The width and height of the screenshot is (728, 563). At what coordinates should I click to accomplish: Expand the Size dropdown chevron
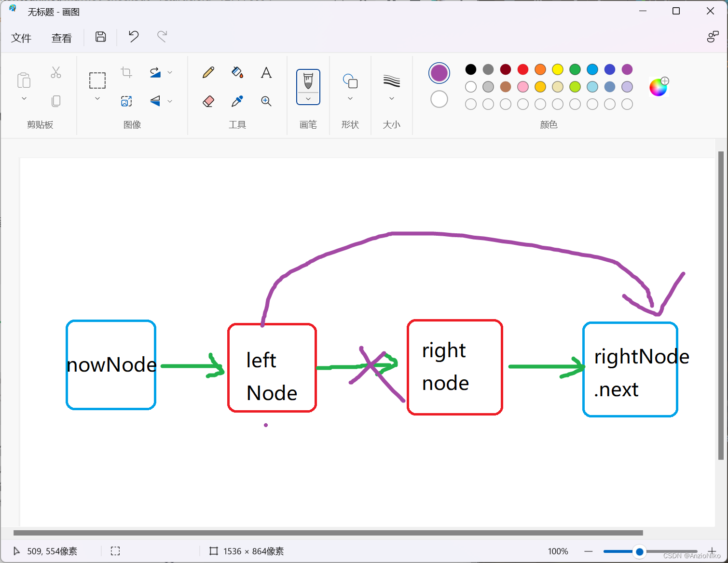pyautogui.click(x=392, y=99)
